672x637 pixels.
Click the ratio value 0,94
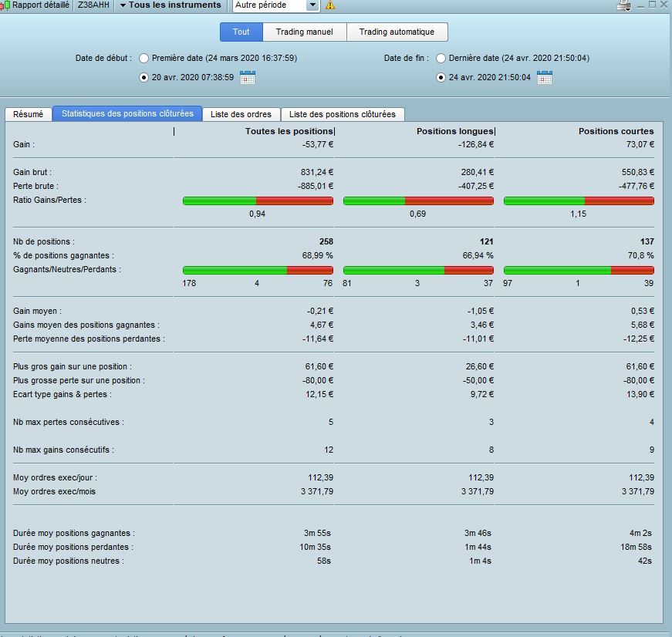(257, 214)
